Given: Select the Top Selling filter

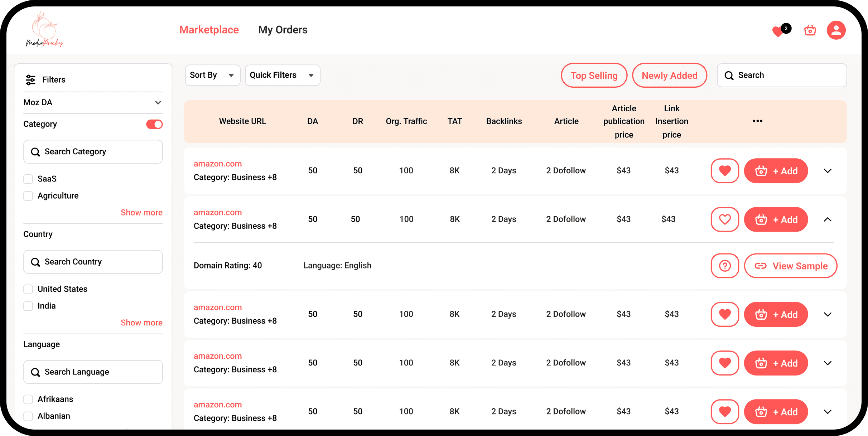Looking at the screenshot, I should pos(594,75).
